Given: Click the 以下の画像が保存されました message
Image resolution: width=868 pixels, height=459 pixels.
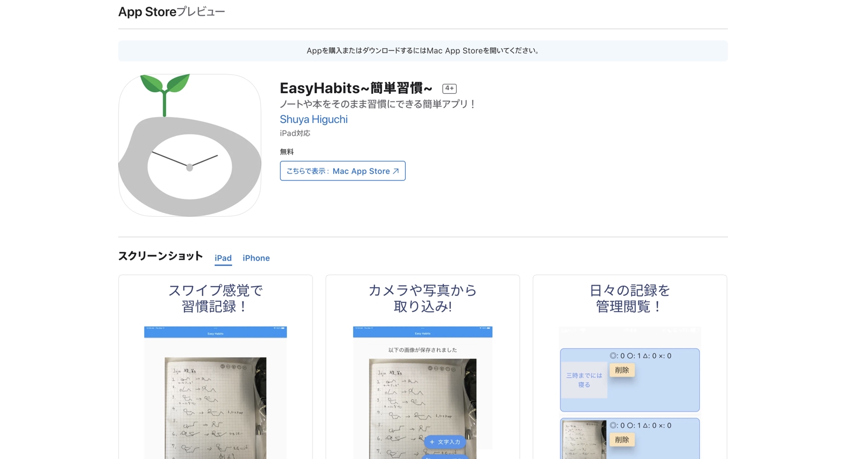Looking at the screenshot, I should click(423, 350).
